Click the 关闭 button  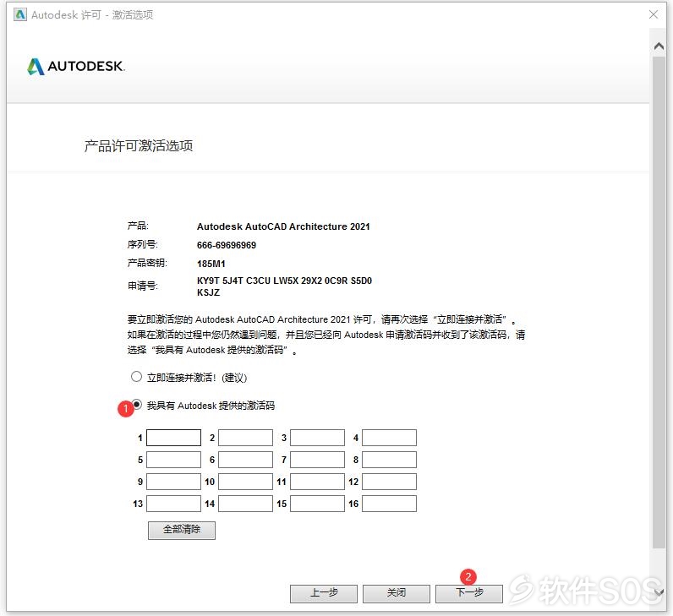(397, 593)
